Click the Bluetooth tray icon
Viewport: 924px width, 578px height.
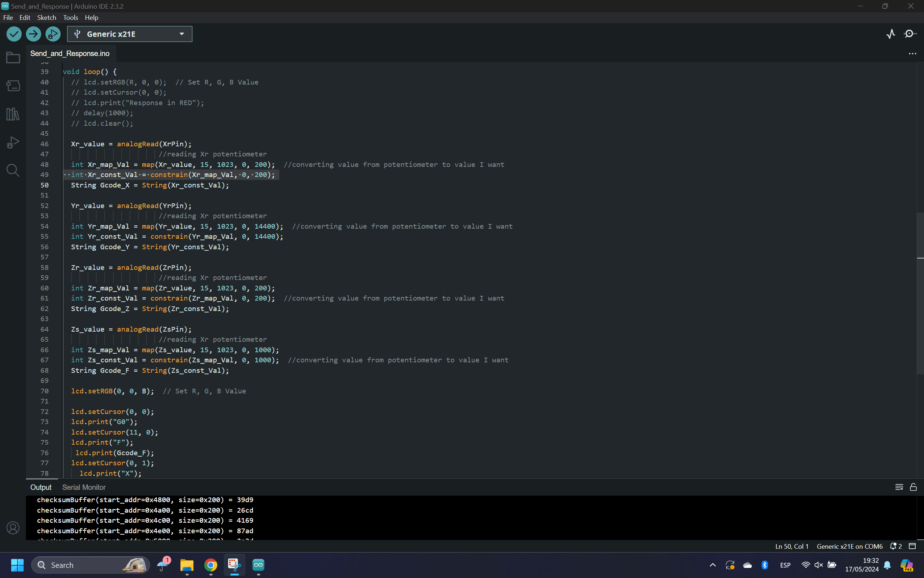pyautogui.click(x=764, y=565)
